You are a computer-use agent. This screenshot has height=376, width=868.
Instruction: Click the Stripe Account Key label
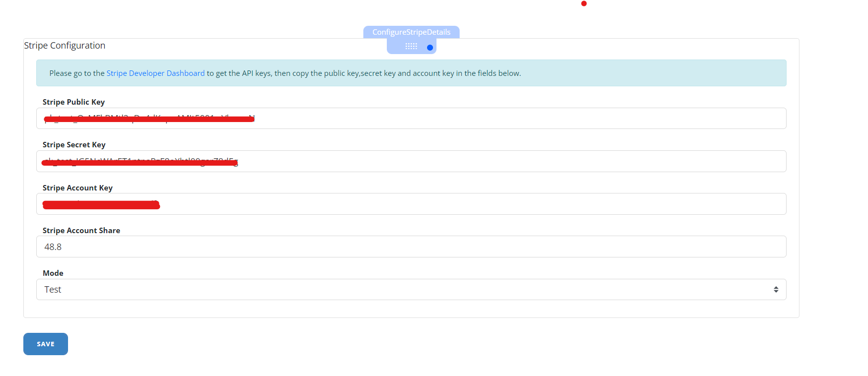tap(77, 188)
